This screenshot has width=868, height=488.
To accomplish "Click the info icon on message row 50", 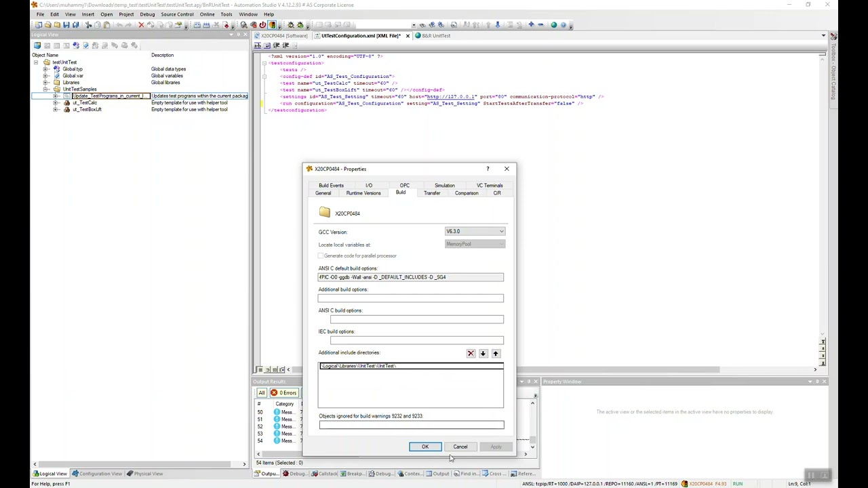I will coord(277,412).
